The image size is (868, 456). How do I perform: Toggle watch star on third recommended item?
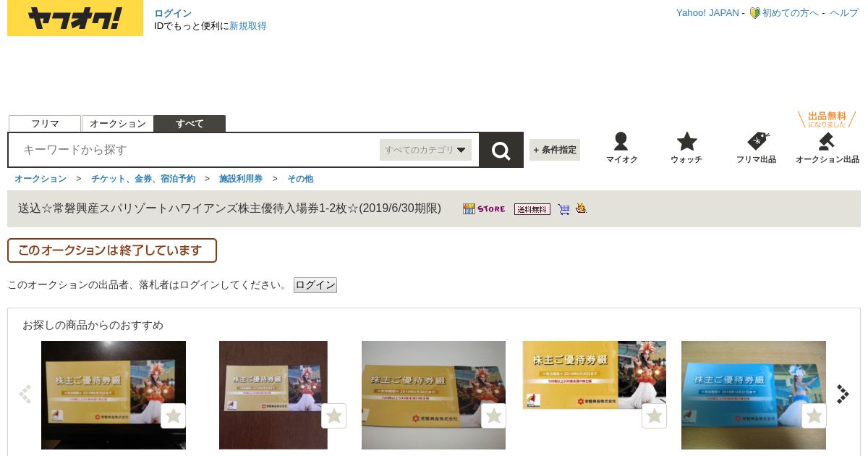[494, 416]
